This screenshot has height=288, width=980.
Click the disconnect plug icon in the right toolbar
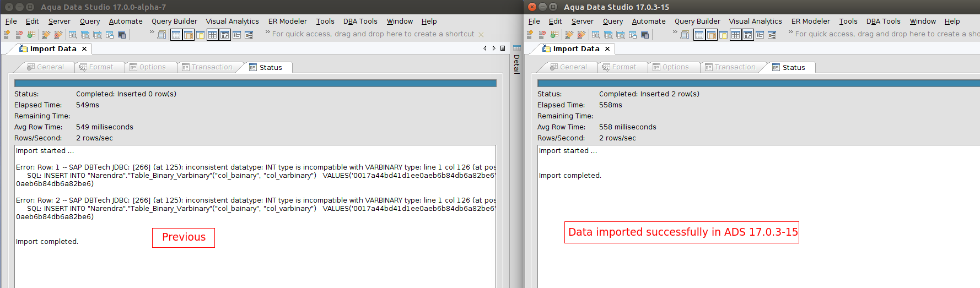pyautogui.click(x=581, y=35)
